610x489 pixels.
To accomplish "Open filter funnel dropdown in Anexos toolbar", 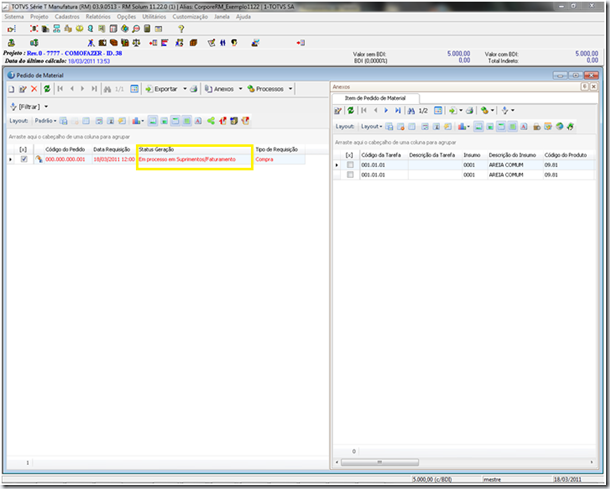I will 513,110.
